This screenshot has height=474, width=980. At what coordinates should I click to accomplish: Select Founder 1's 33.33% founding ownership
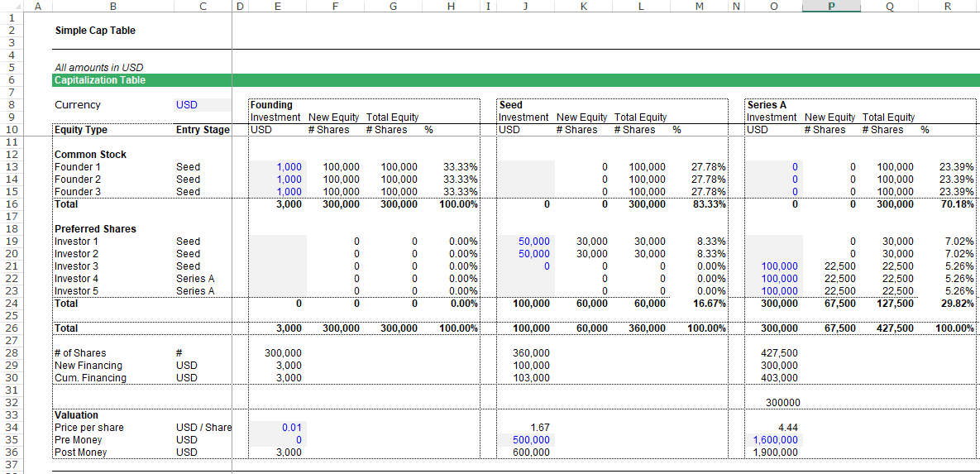(x=452, y=167)
